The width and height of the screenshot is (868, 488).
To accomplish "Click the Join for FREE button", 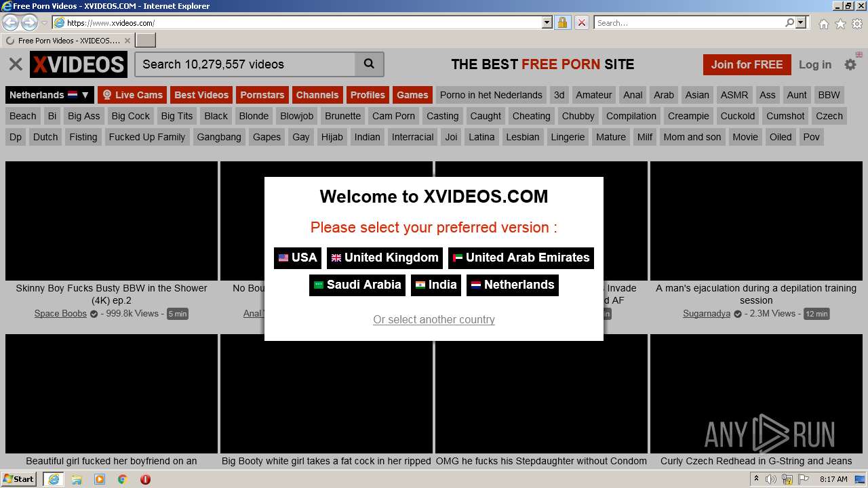I will [x=747, y=64].
